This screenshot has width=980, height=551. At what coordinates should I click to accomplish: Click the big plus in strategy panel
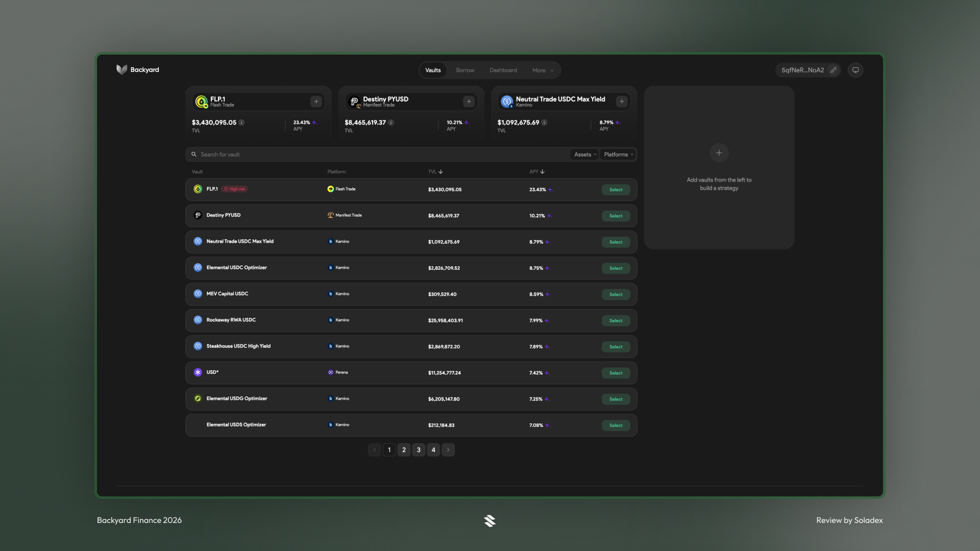pyautogui.click(x=719, y=153)
